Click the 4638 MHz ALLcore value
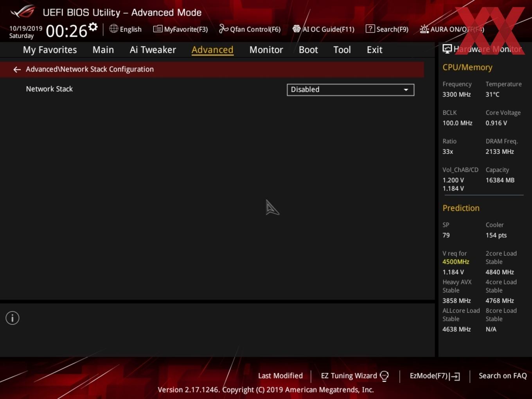Screen dimensions: 532x399 (x=457, y=329)
